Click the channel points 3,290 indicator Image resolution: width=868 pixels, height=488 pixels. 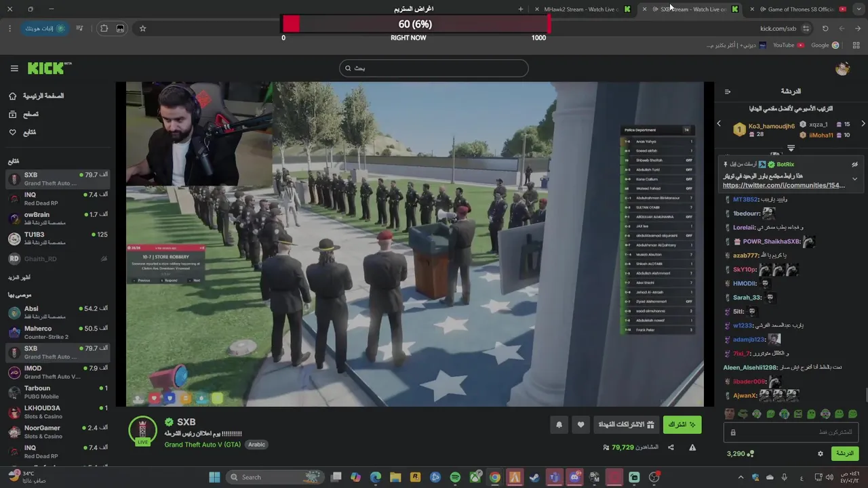(x=740, y=453)
